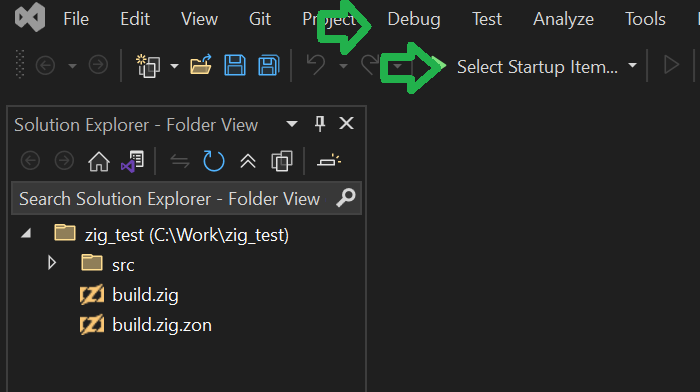Screen dimensions: 700x392
Task: Click the Save All toolbar icon
Action: (x=269, y=66)
